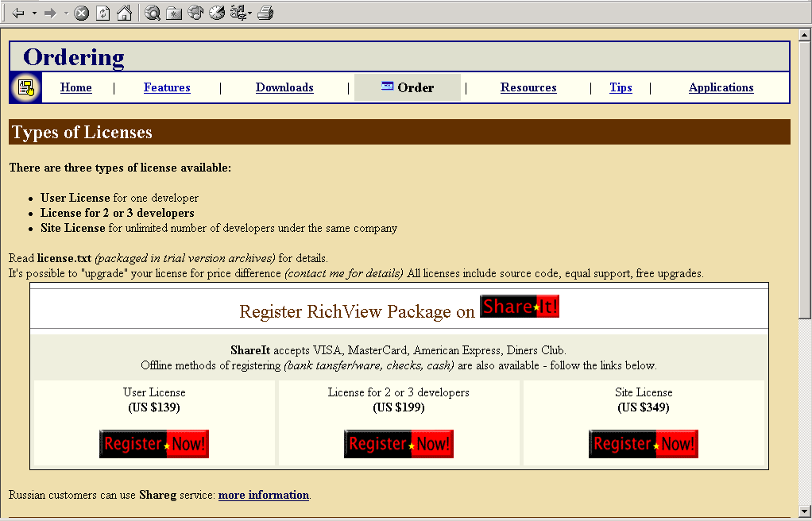Image resolution: width=812 pixels, height=521 pixels.
Task: Open the Features navigation link
Action: pyautogui.click(x=167, y=87)
